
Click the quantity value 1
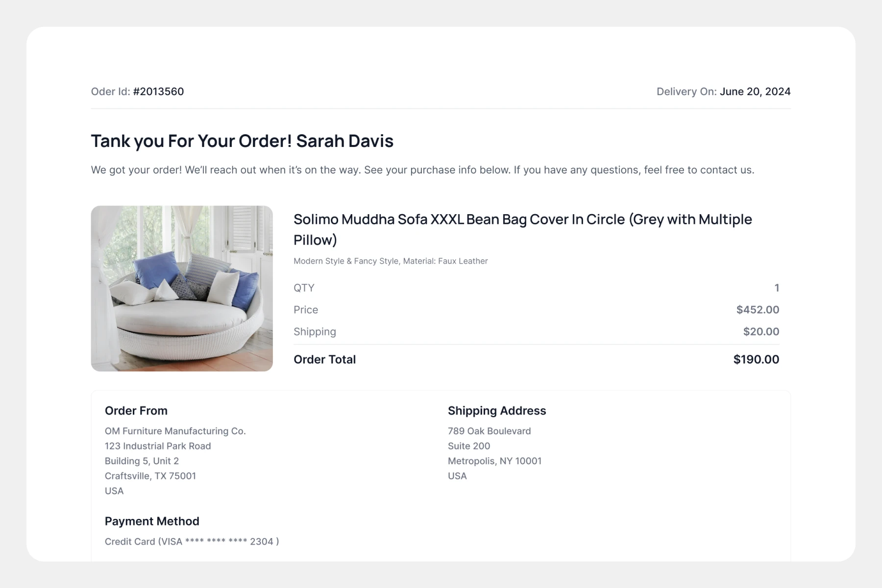pyautogui.click(x=776, y=288)
